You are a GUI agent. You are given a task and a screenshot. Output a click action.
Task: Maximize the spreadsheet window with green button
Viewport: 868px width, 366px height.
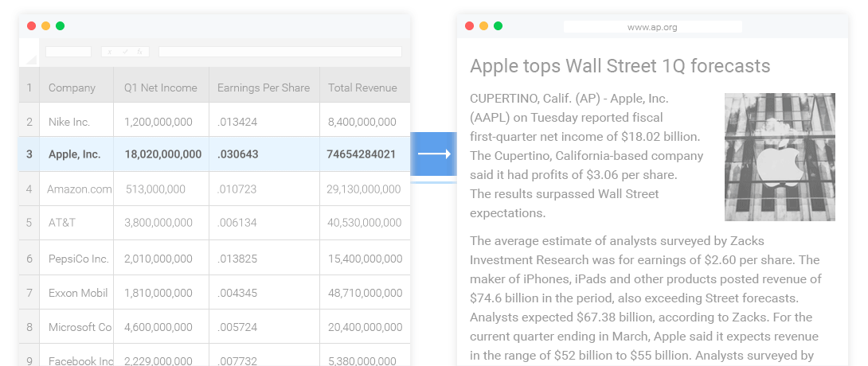[60, 25]
